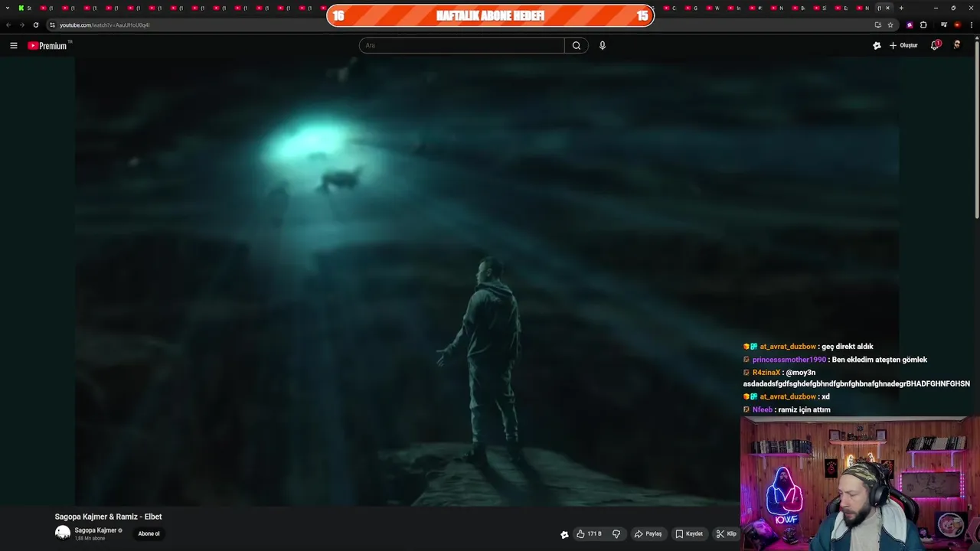Click the Ara search input field
This screenshot has height=551, width=980.
pyautogui.click(x=462, y=45)
